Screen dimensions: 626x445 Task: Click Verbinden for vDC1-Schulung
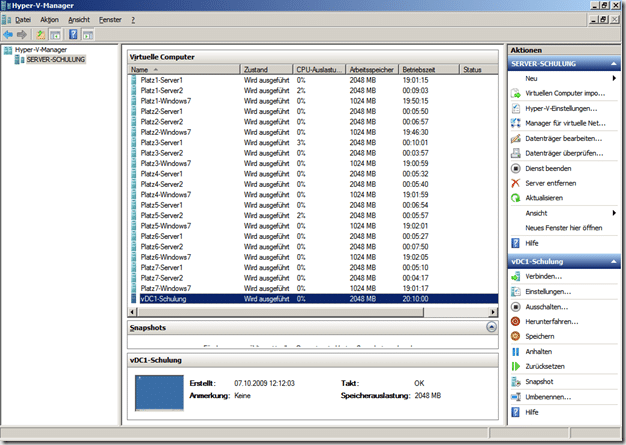[x=543, y=276]
